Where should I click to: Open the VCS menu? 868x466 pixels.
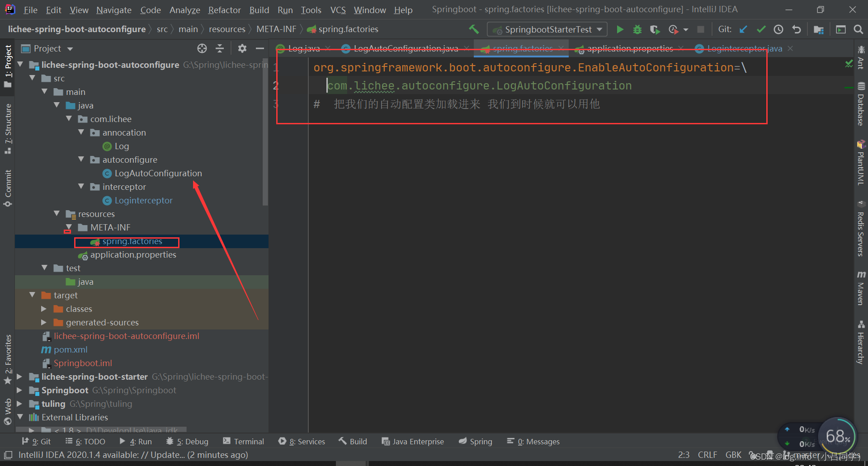[338, 9]
